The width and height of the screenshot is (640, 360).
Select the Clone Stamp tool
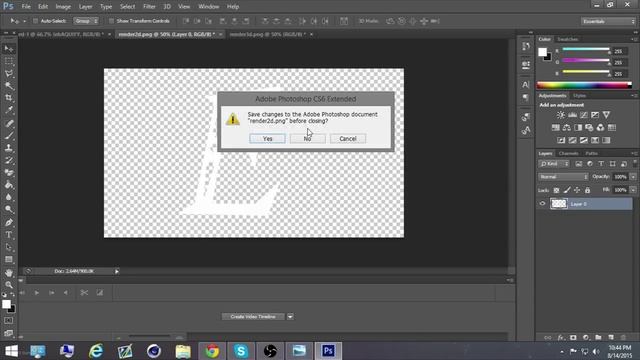(9, 148)
